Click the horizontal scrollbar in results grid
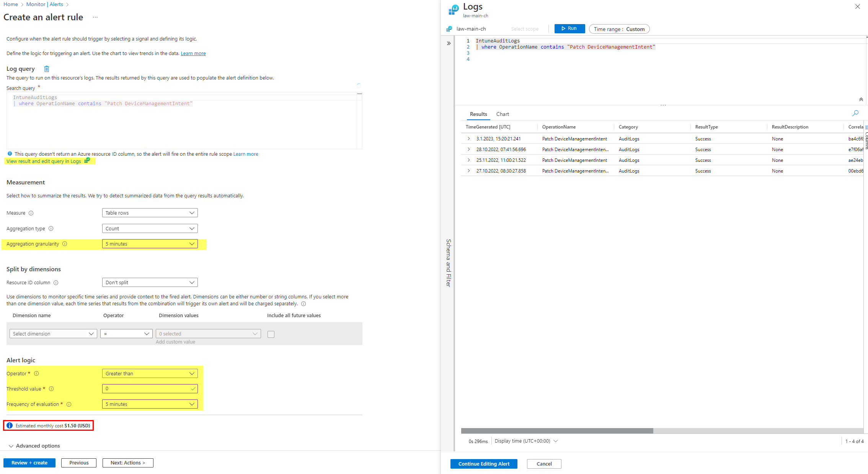 (557, 431)
